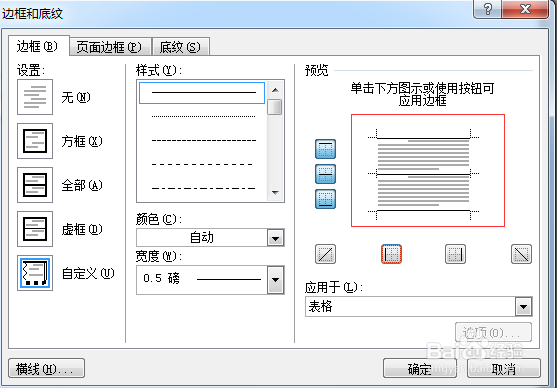557x388 pixels.
Task: Click the style list scroll up arrow
Action: 275,90
